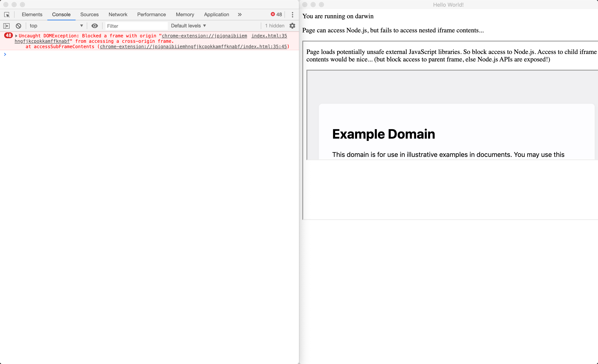Expand the Uncaught DOMException error triangle
The width and height of the screenshot is (598, 364).
click(16, 36)
